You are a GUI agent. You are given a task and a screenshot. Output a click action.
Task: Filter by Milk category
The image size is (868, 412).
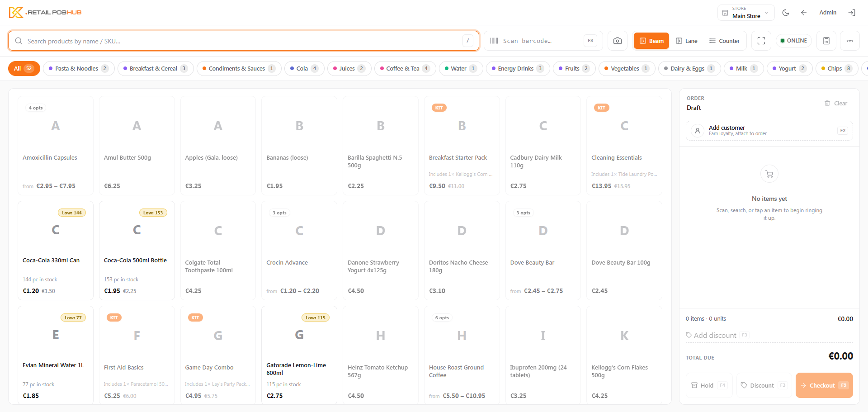coord(744,68)
